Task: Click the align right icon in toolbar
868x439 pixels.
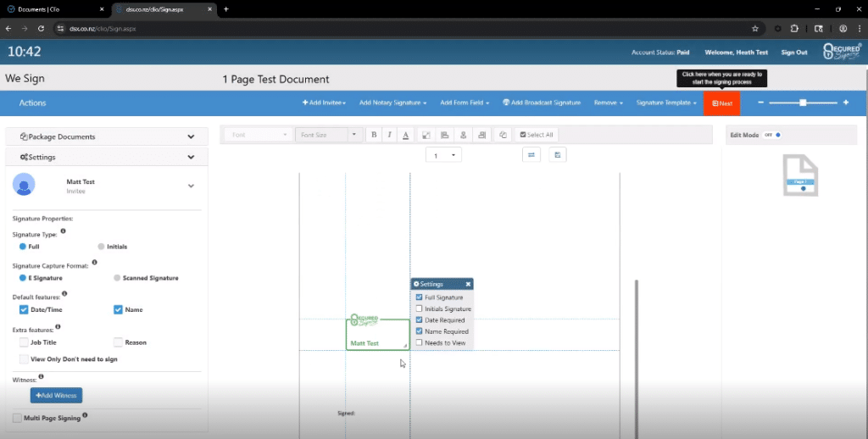Action: click(481, 135)
